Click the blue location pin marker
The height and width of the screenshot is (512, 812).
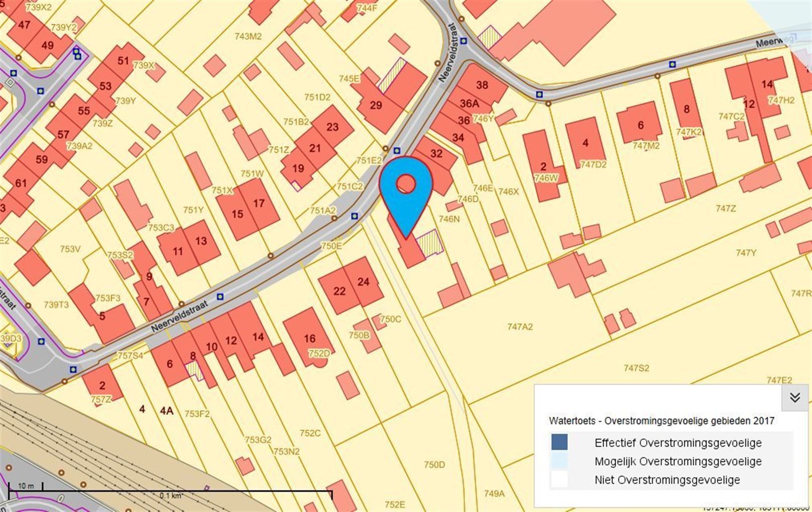pyautogui.click(x=406, y=191)
